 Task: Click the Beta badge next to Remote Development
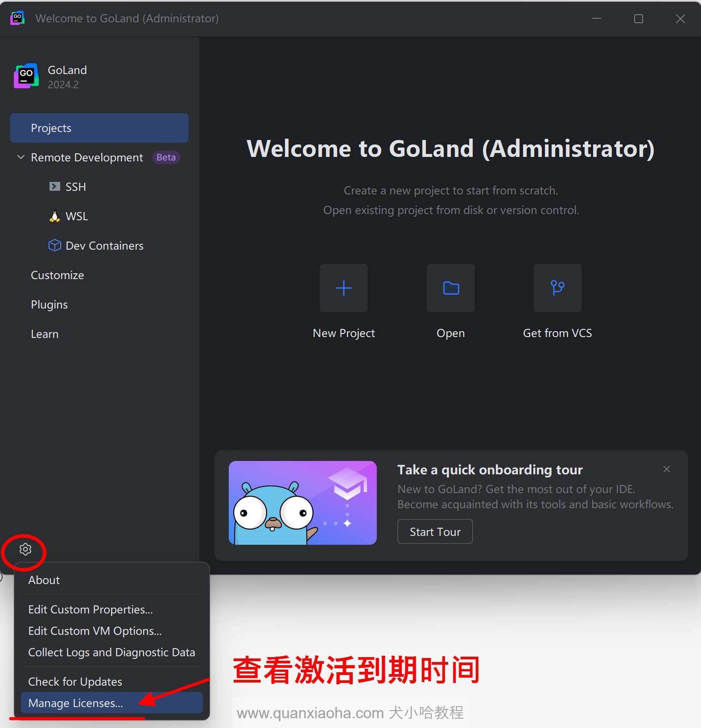[166, 157]
